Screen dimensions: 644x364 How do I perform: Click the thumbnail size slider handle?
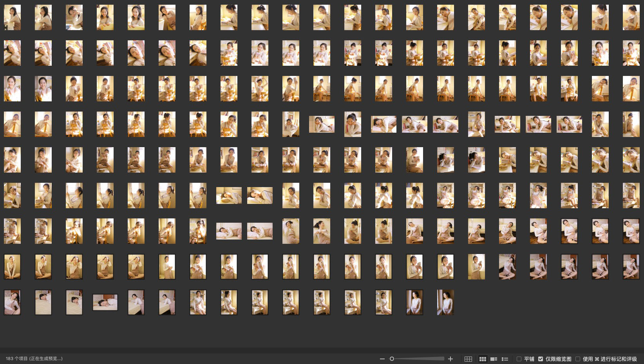tap(392, 359)
